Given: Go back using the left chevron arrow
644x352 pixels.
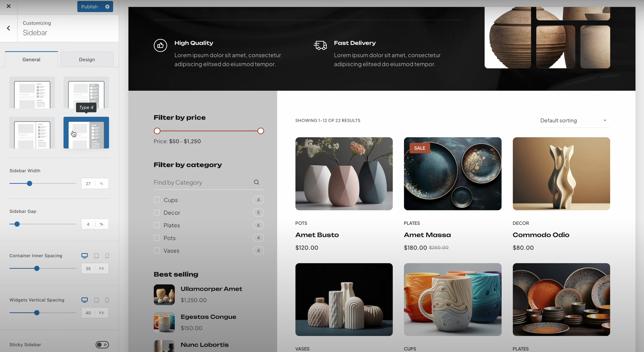Looking at the screenshot, I should pos(8,28).
